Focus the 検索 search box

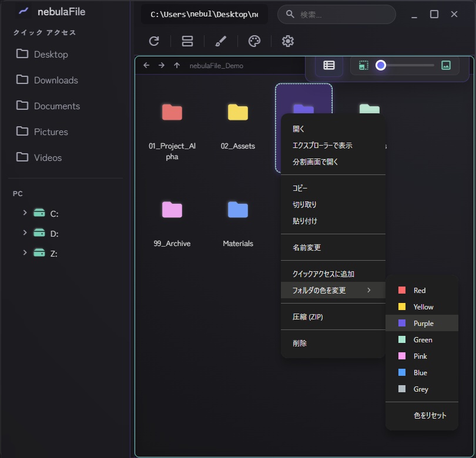336,14
